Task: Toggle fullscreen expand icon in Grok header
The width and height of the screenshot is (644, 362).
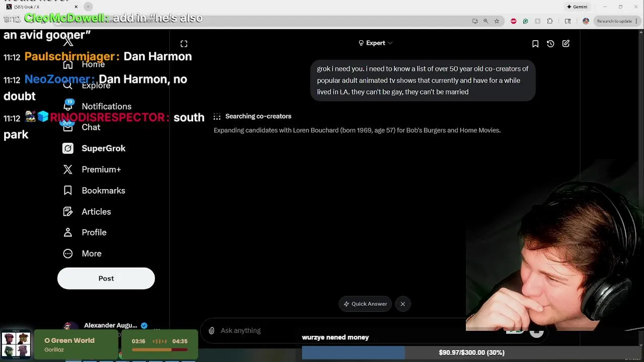Action: coord(184,44)
